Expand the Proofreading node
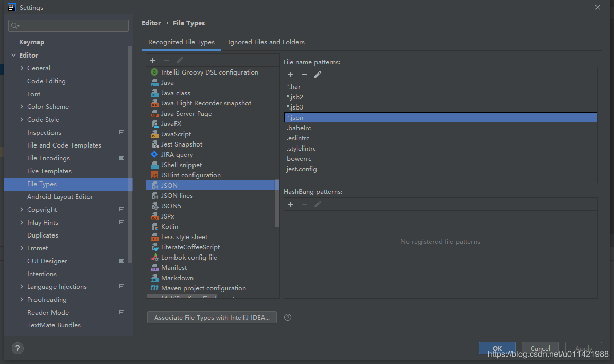 click(x=22, y=300)
